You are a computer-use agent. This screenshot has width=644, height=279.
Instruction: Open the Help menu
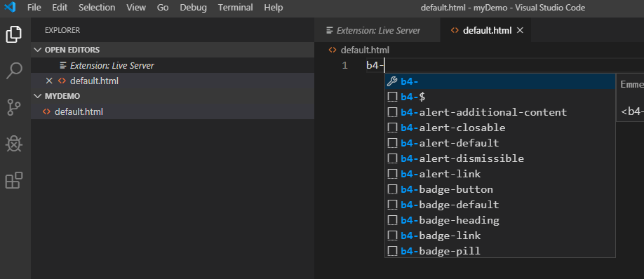(x=273, y=8)
